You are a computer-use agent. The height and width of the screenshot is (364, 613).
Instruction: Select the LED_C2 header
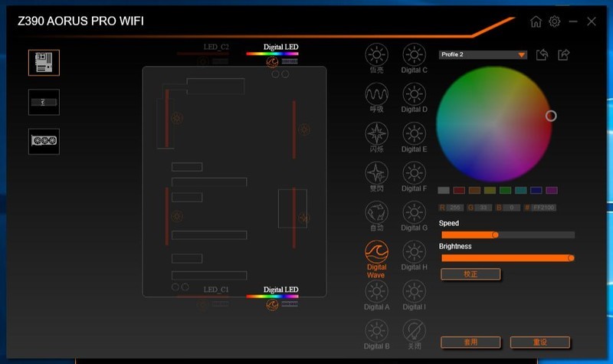click(216, 47)
